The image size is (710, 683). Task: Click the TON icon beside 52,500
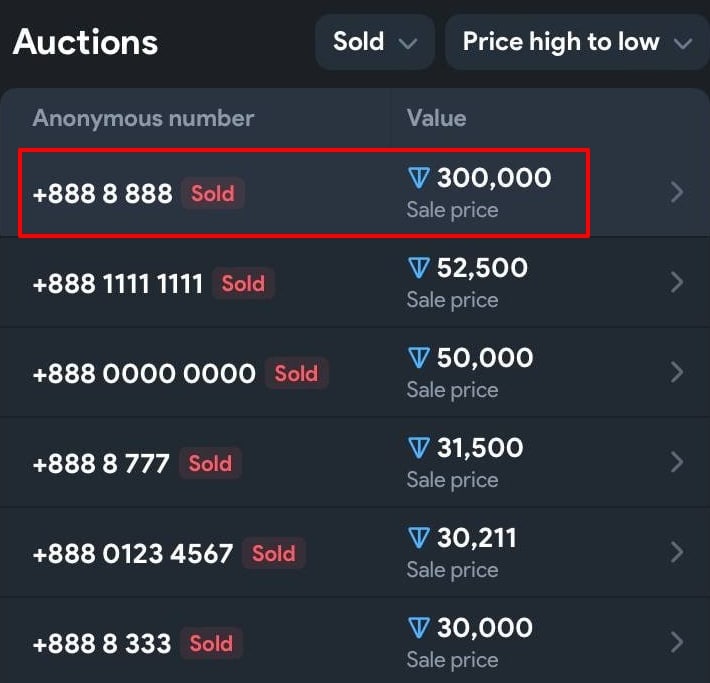coord(418,268)
